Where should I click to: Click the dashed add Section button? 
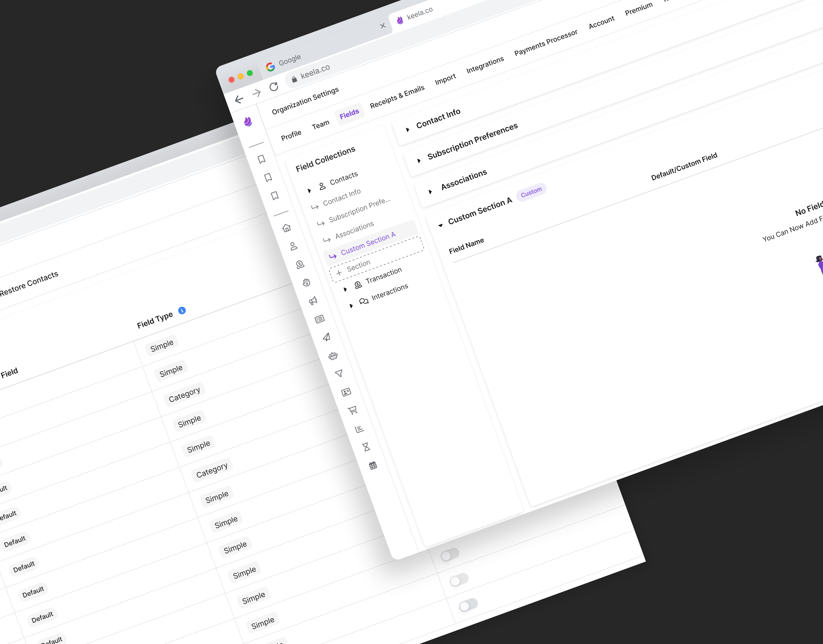(376, 259)
